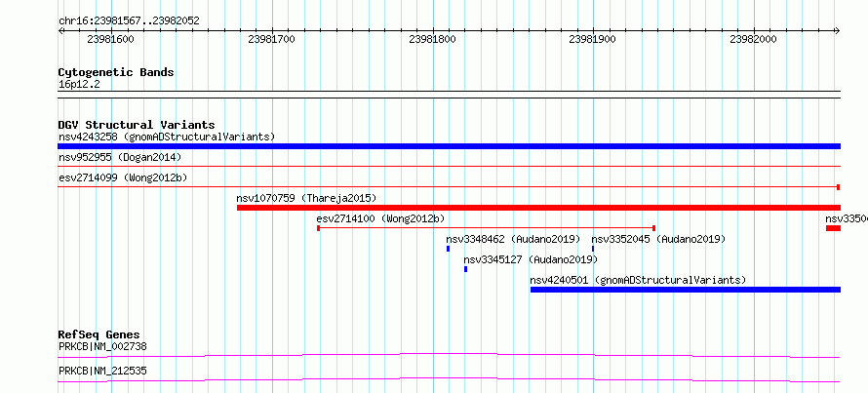Select the nsv952955 (Dogan2014) variant label
The width and height of the screenshot is (868, 393).
(120, 157)
